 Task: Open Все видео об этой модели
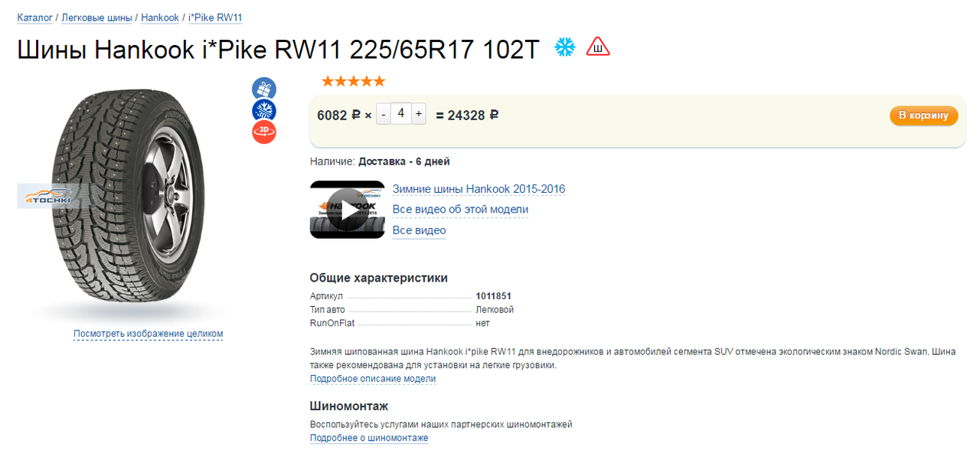point(460,210)
